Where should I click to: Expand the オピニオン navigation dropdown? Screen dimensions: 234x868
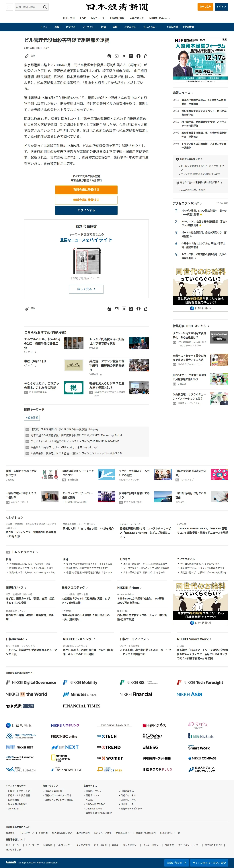click(x=131, y=27)
